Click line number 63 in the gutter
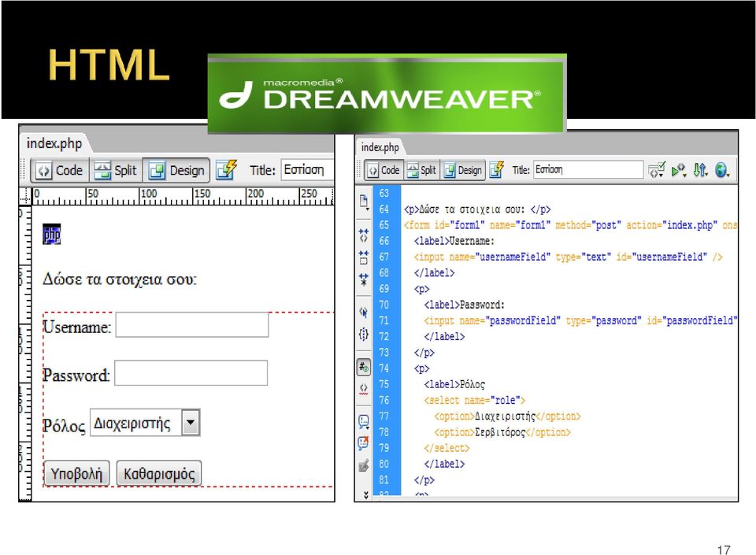This screenshot has height=555, width=756. (384, 193)
